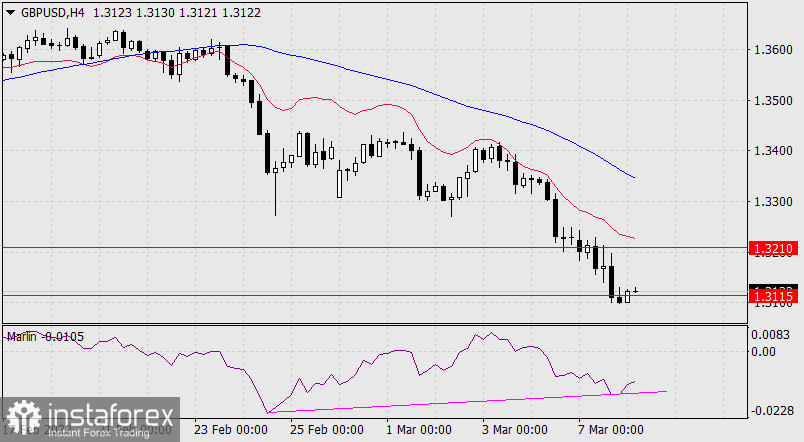
Task: Click the 1.3400 price scale value
Action: (x=773, y=151)
